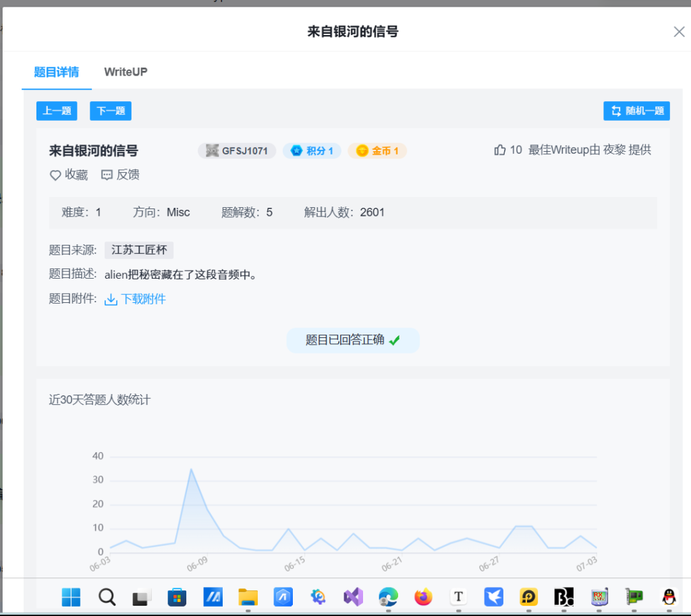Close the challenge dialog with X

point(679,32)
